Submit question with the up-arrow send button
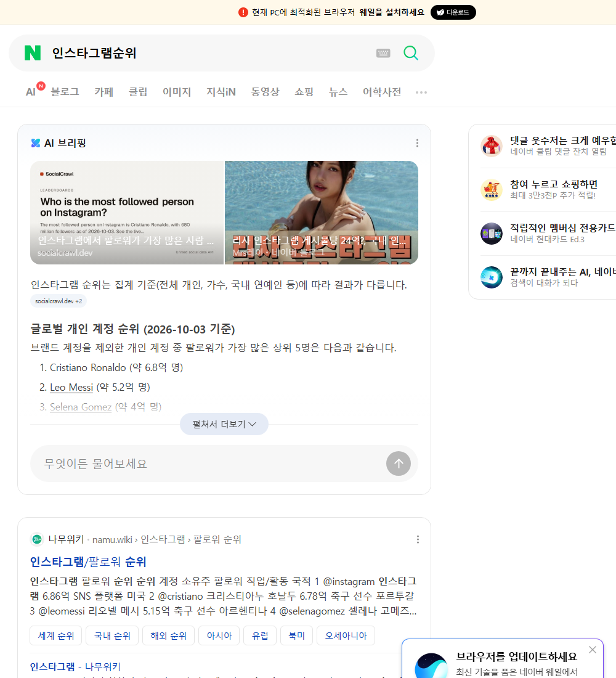Image resolution: width=616 pixels, height=678 pixels. (398, 464)
